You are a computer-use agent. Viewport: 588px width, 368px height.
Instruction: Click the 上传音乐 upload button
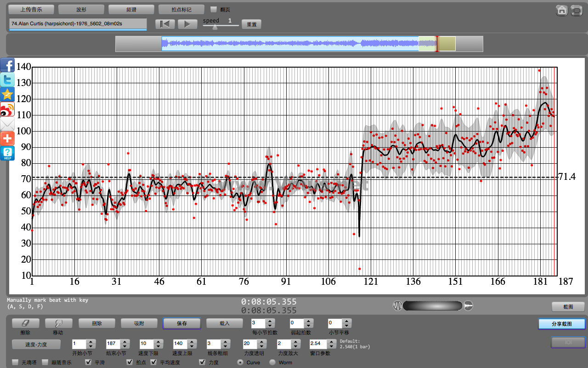point(31,9)
